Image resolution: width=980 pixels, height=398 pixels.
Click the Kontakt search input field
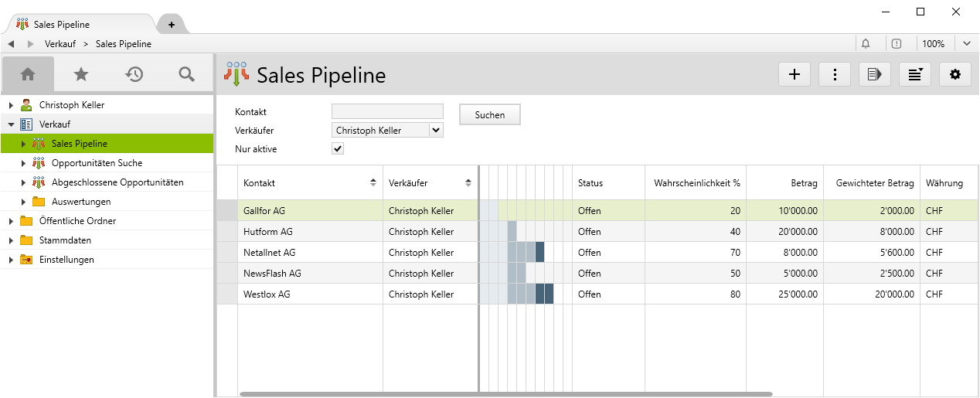(x=387, y=112)
